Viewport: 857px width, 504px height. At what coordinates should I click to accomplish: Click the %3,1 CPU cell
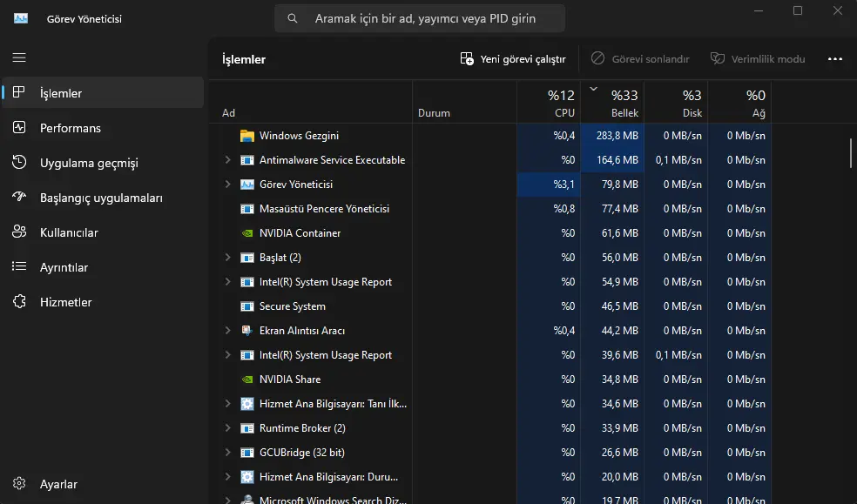tap(549, 185)
